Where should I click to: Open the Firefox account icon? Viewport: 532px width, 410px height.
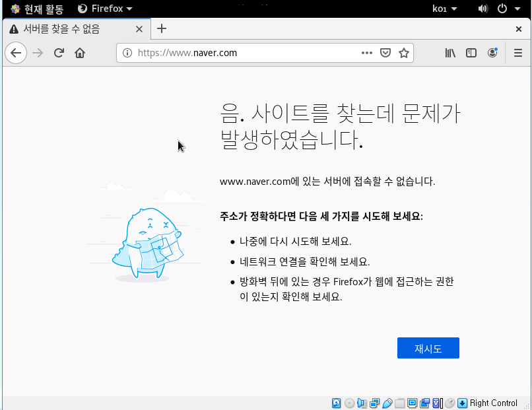tap(492, 53)
